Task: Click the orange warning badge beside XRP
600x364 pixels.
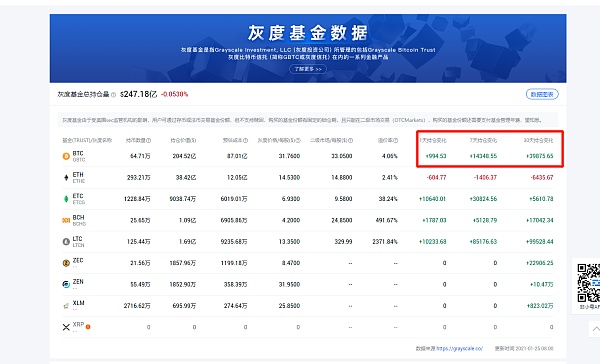Action: pos(88,327)
